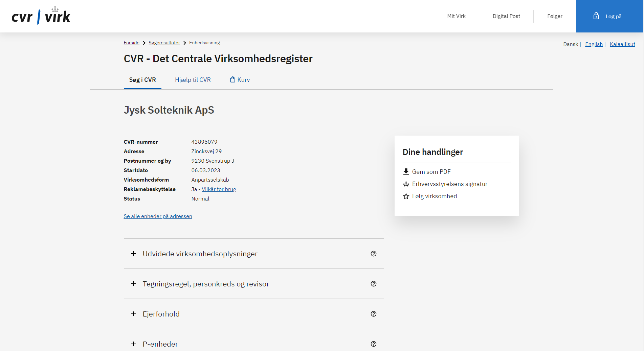
Task: Open help for Tegningsregel, personkreds og revisor
Action: click(x=374, y=284)
